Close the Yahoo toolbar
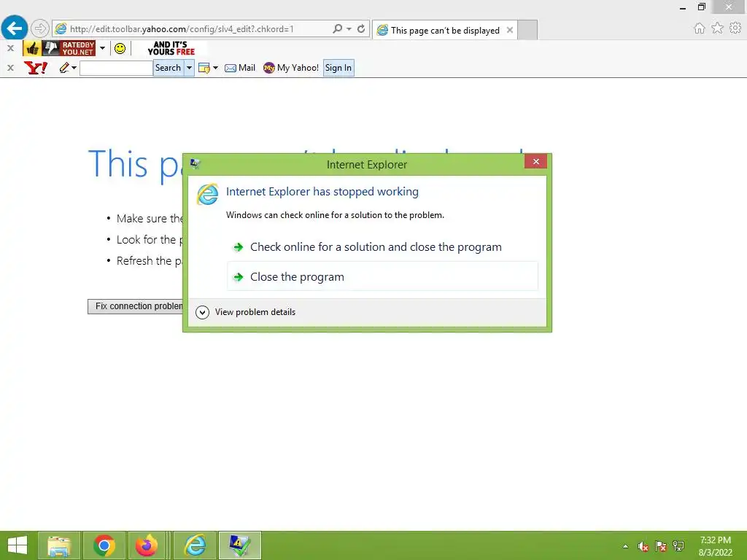The image size is (747, 560). 10,68
